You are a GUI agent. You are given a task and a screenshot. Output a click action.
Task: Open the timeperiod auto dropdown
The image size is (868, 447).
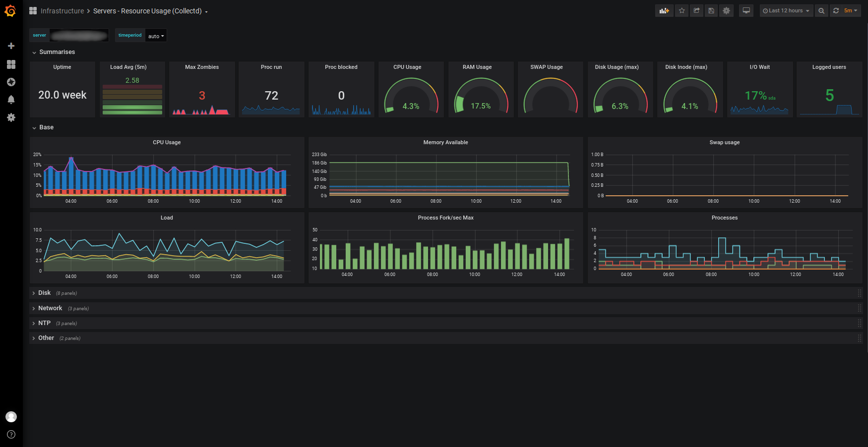(156, 36)
